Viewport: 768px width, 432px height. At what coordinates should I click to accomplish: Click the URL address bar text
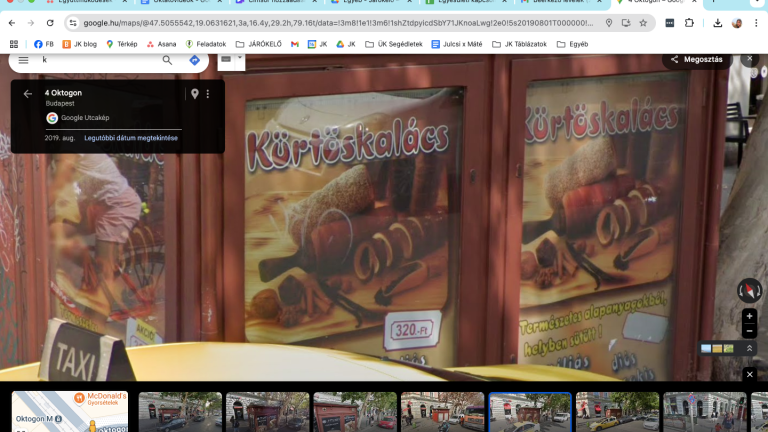338,23
